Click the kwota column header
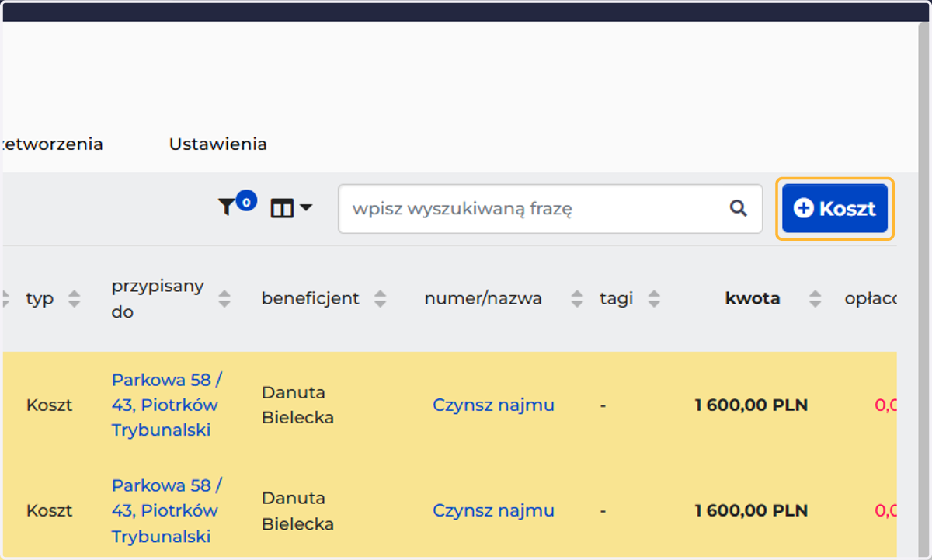 [x=753, y=298]
